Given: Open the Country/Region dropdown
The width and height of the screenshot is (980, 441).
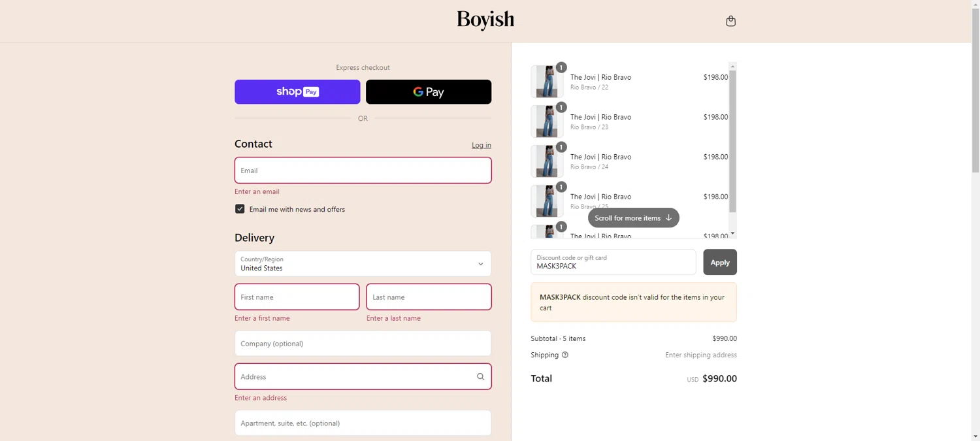Looking at the screenshot, I should [x=363, y=264].
